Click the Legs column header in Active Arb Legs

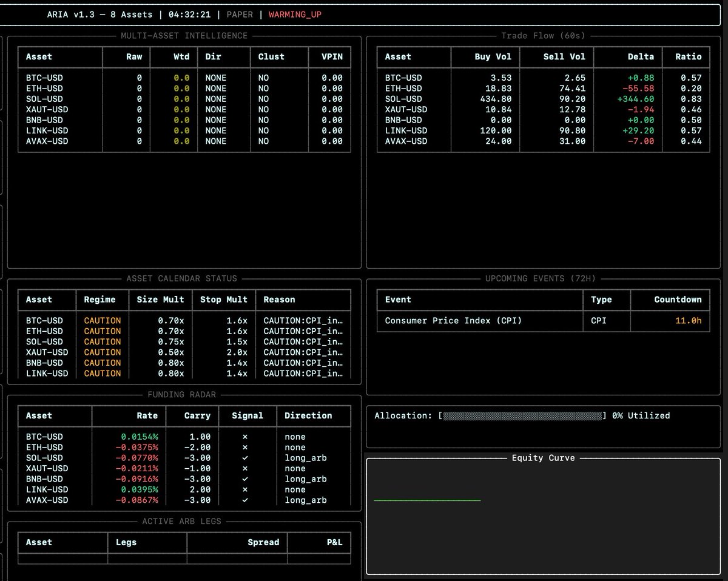tap(126, 542)
